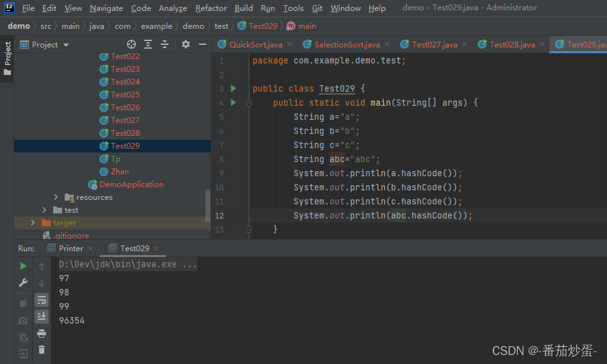Screen dimensions: 607x364
Task: Click the stop icon in Run panel
Action: tap(23, 304)
